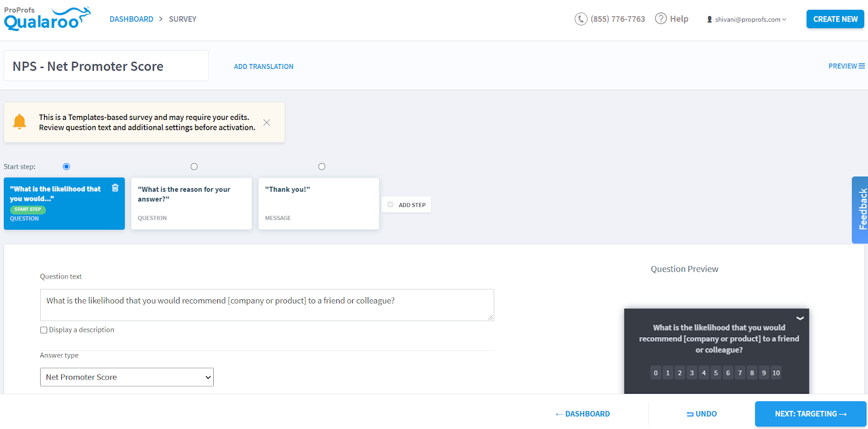Click score 3 in the preview

(692, 373)
